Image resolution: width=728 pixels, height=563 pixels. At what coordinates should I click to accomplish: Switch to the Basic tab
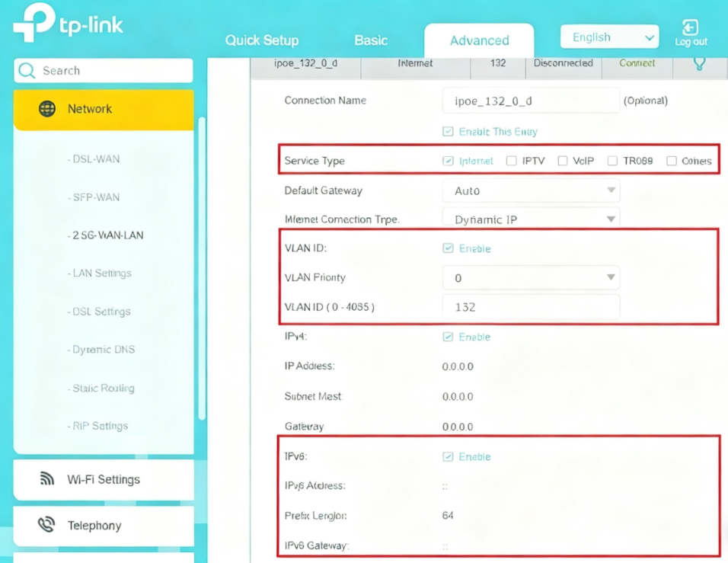click(x=371, y=40)
